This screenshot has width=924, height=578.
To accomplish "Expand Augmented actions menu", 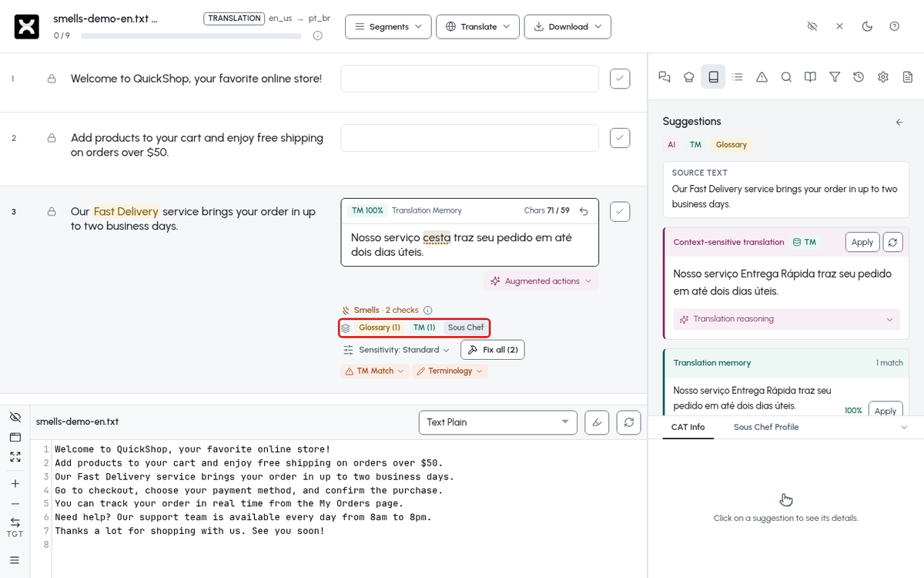I will (x=541, y=281).
